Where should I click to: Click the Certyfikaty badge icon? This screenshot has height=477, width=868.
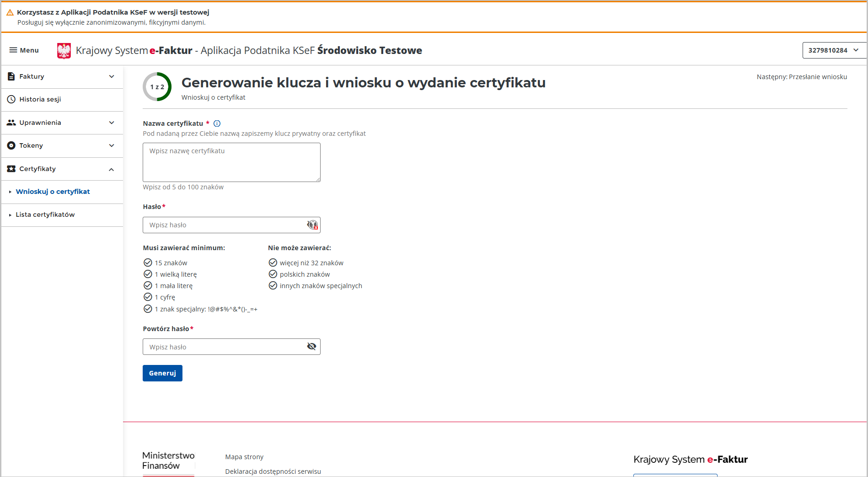pyautogui.click(x=11, y=169)
